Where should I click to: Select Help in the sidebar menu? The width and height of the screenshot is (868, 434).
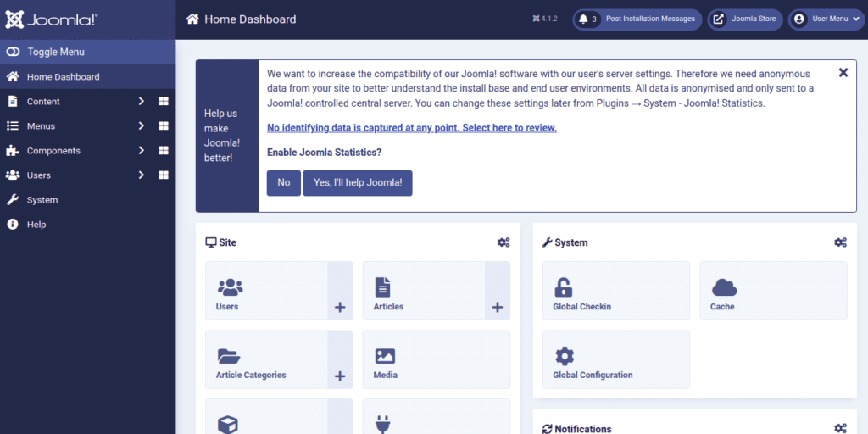pos(36,225)
